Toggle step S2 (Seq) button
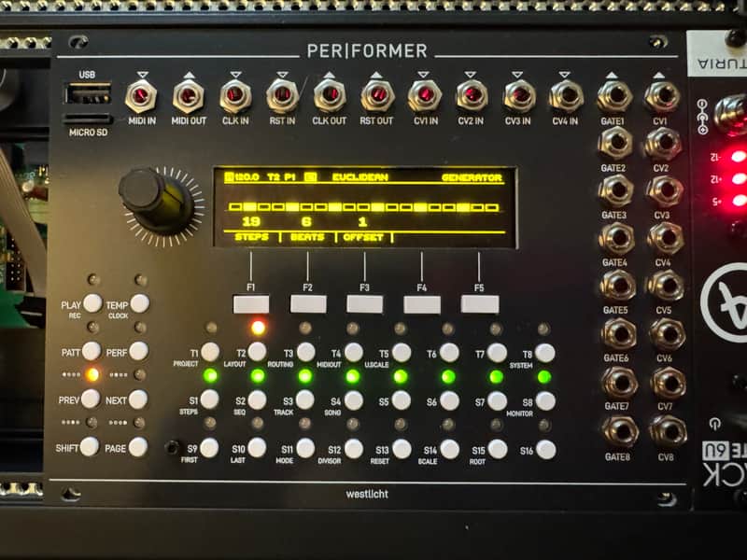This screenshot has width=747, height=560. 258,400
